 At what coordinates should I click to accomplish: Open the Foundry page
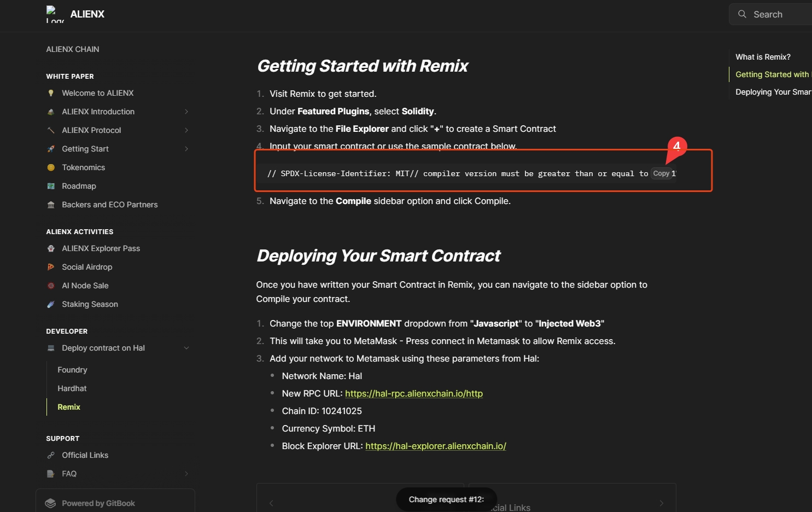(72, 370)
